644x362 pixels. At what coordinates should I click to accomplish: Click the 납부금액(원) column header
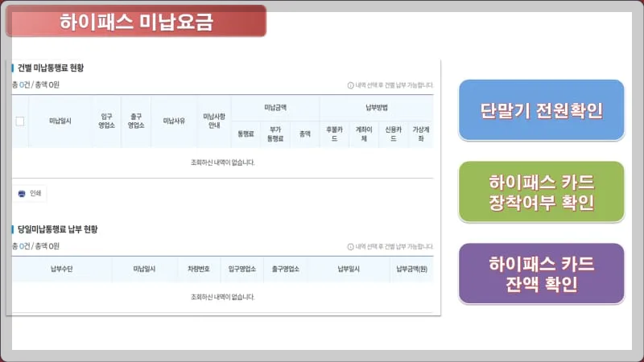[411, 269]
